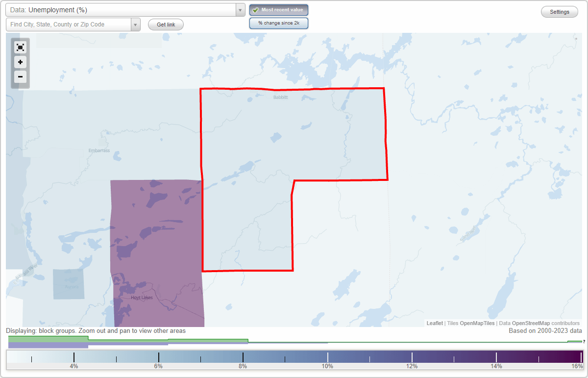
Task: Zoom in with the plus map control
Action: coord(20,62)
